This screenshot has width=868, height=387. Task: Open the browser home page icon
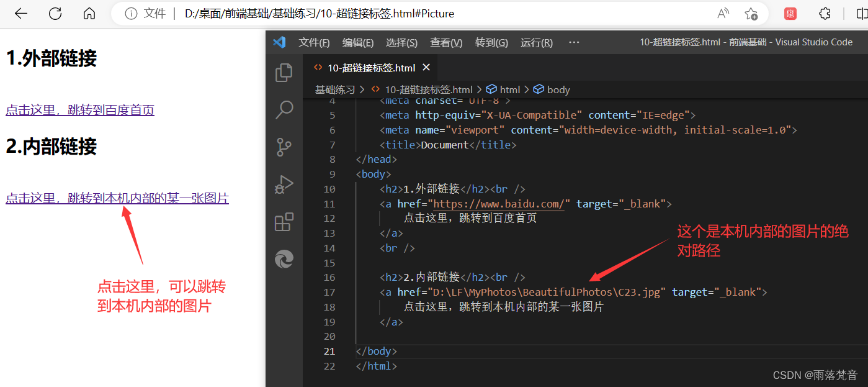pos(89,14)
